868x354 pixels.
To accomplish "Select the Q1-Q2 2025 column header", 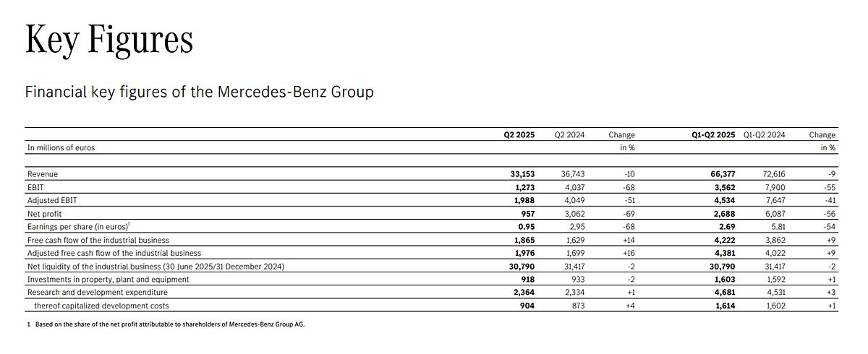I will [712, 135].
